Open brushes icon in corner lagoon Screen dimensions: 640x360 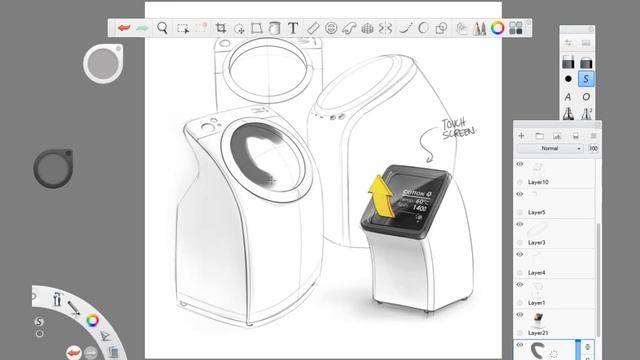pos(57,299)
